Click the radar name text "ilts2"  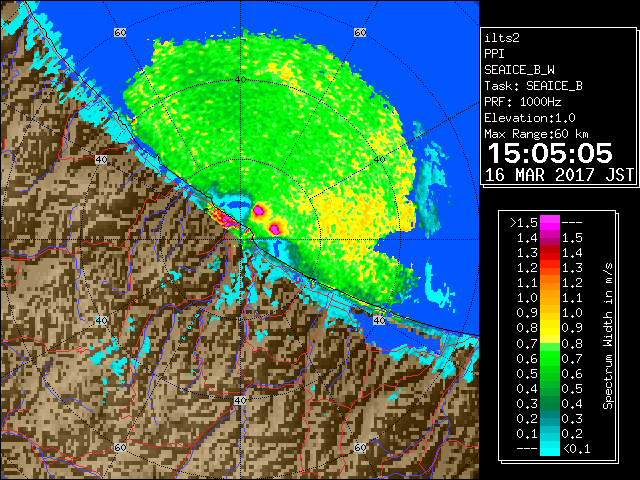502,38
